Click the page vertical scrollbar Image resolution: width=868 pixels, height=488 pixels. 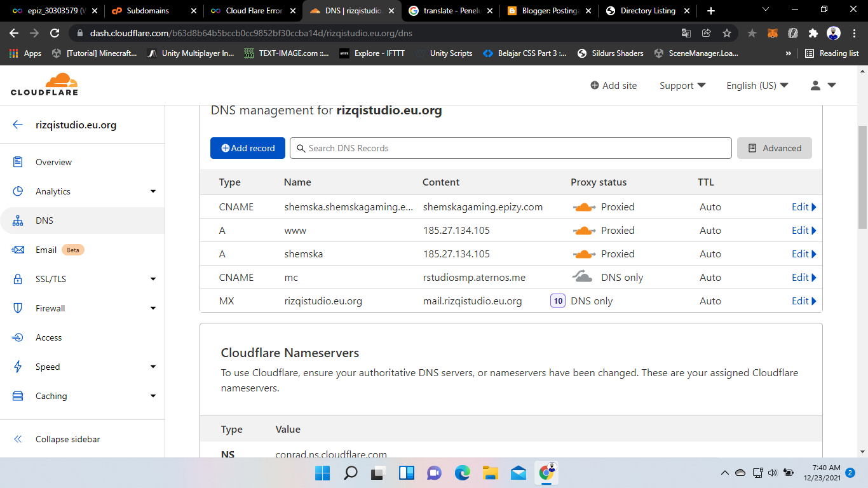point(862,178)
